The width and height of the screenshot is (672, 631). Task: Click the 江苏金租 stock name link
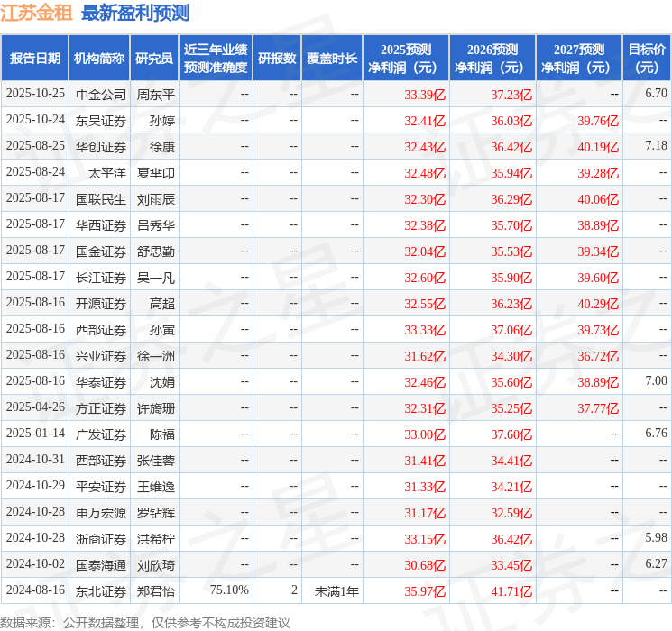click(x=37, y=13)
